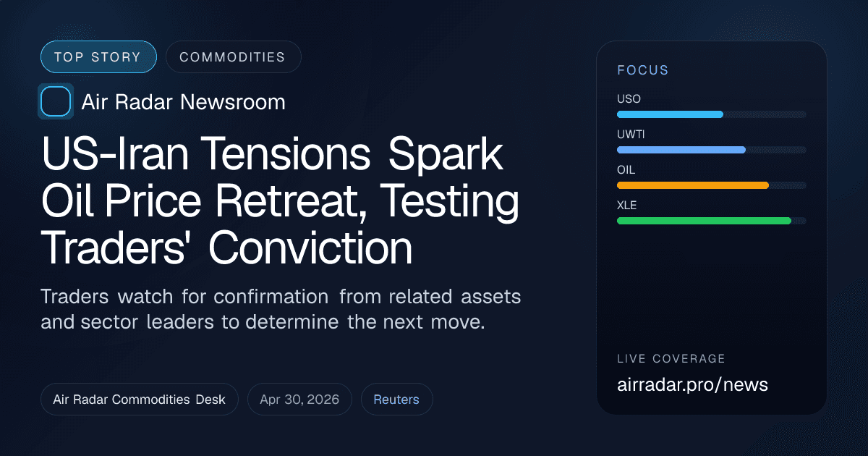The height and width of the screenshot is (456, 868).
Task: Click the FOCUS panel heading
Action: 643,70
